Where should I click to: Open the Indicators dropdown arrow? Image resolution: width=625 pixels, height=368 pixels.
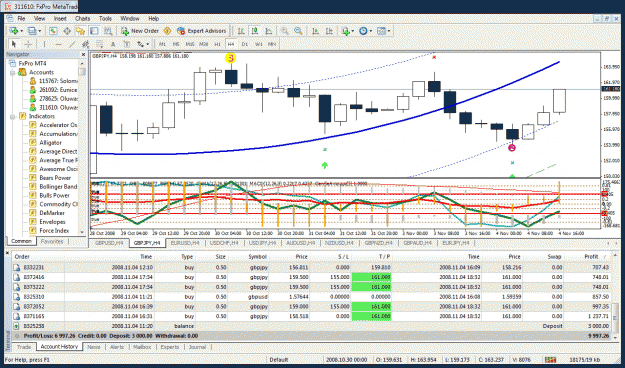(352, 31)
